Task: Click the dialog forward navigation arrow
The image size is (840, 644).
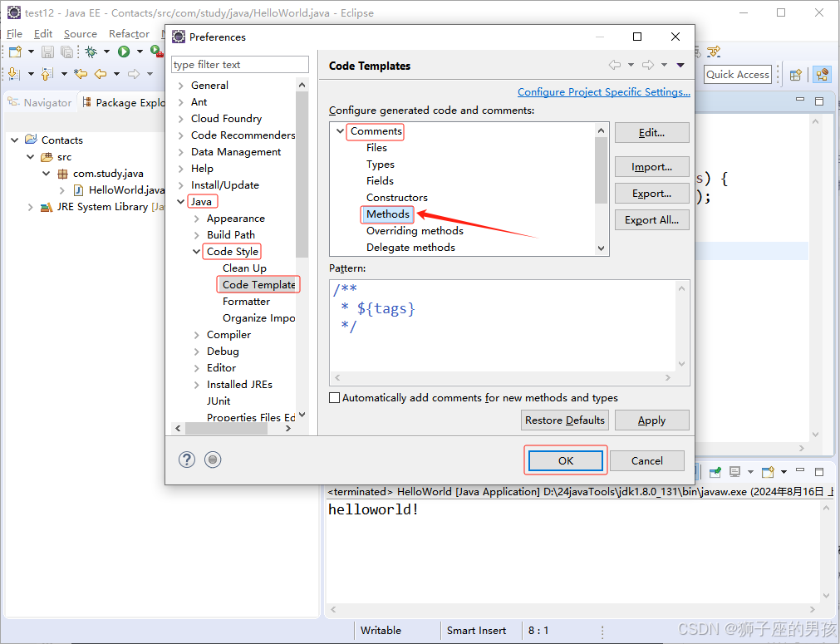Action: click(648, 65)
